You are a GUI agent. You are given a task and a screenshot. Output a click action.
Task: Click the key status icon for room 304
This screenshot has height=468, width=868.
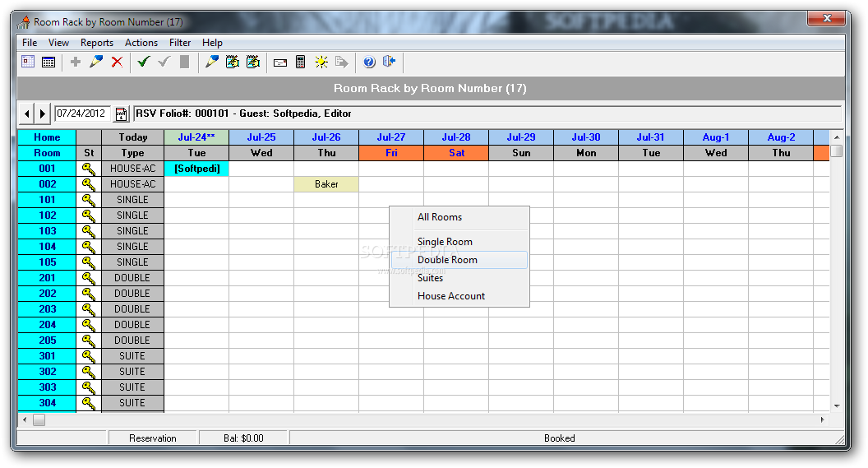point(89,403)
